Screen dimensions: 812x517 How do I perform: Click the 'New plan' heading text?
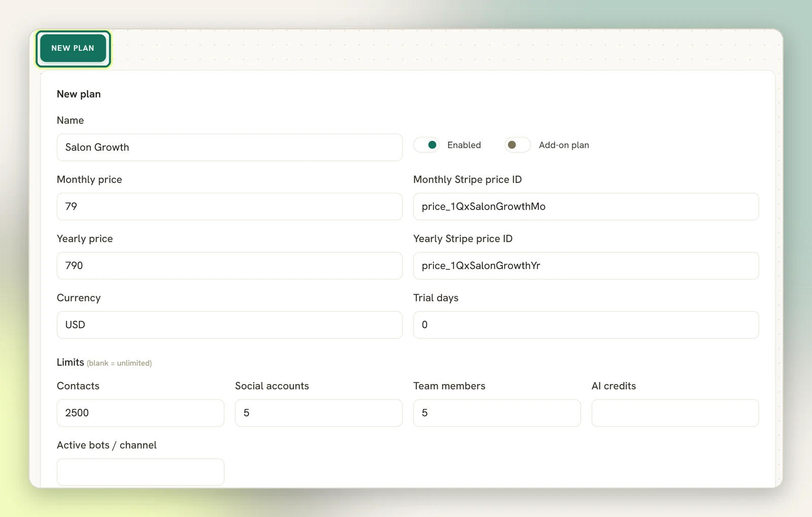79,94
